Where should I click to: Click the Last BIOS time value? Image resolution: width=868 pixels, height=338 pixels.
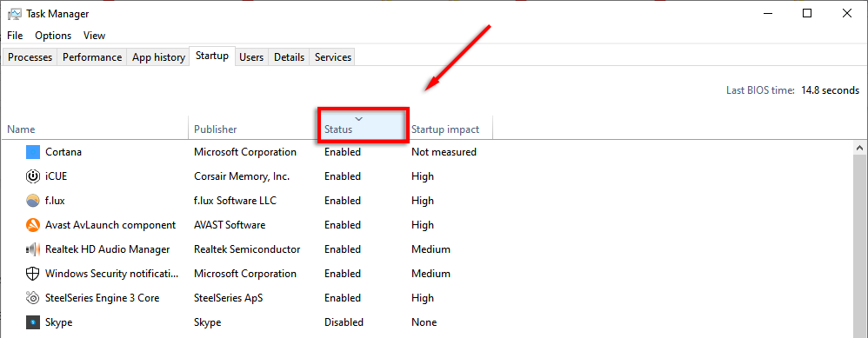[x=830, y=90]
